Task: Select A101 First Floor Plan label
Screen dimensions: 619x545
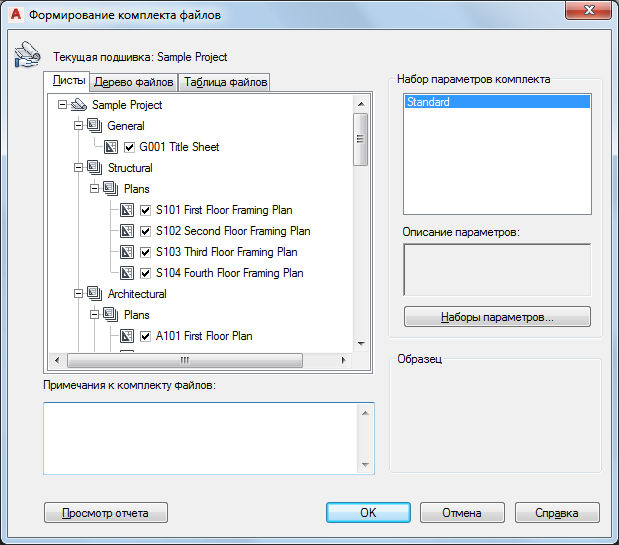Action: [x=204, y=336]
